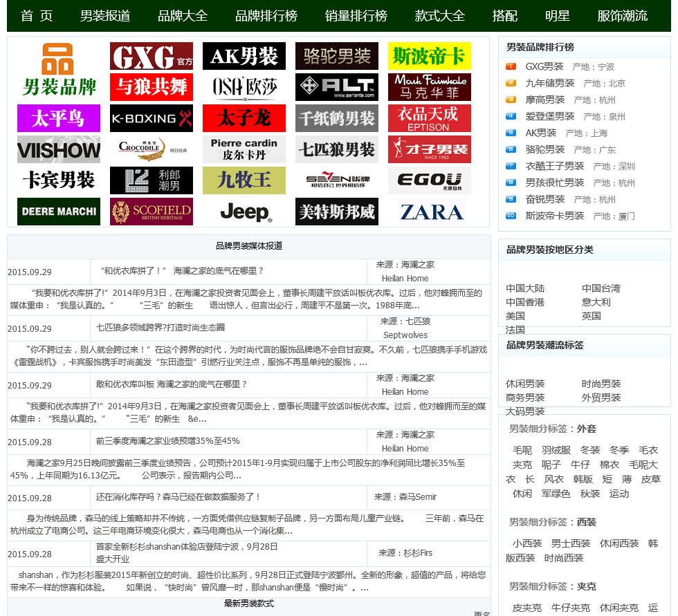The image size is (678, 616).
Task: Open 还在消化库存吗？森马已经在做数据服务了 article
Action: [178, 497]
